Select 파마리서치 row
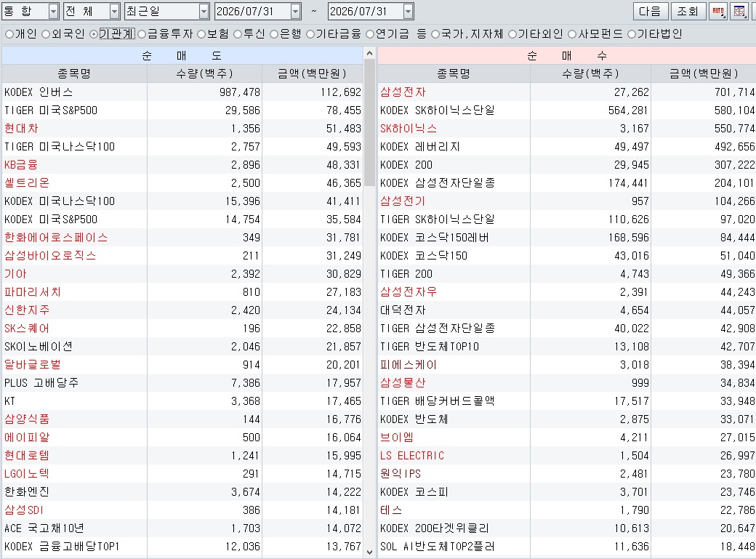The image size is (756, 559). pos(182,292)
